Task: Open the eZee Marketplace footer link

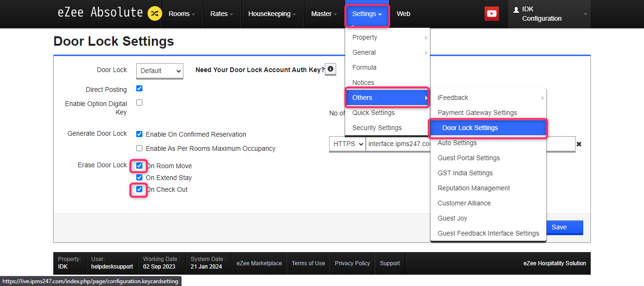Action: [259, 263]
